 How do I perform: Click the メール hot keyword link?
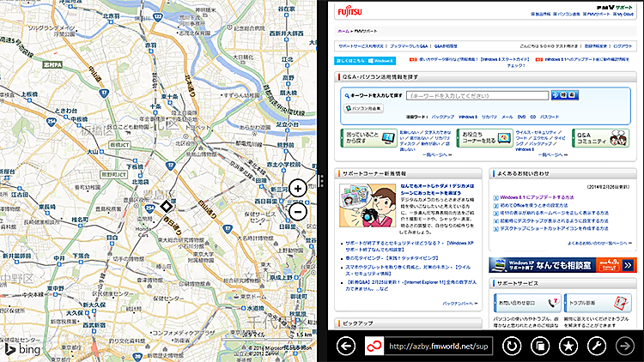pyautogui.click(x=507, y=117)
